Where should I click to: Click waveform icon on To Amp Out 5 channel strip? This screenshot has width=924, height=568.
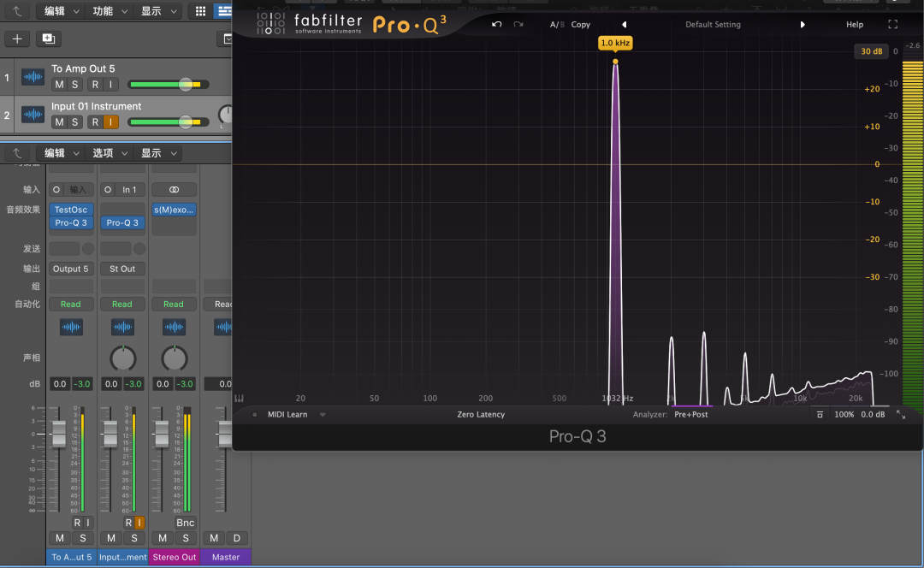[x=71, y=327]
